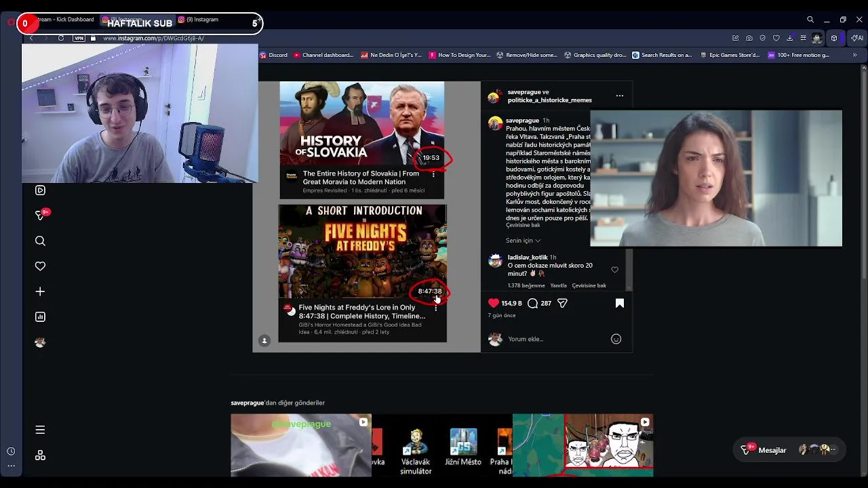Open post options three-dot menu
Image resolution: width=868 pixels, height=488 pixels.
[x=619, y=96]
